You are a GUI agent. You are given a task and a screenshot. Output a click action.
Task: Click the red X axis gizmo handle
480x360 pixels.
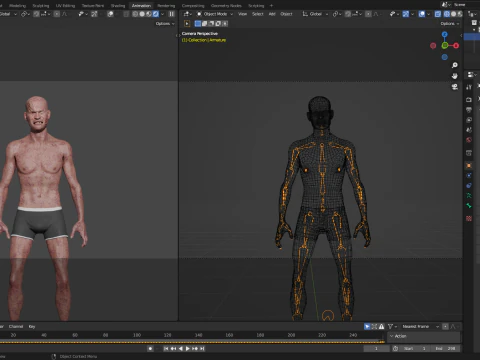(456, 46)
